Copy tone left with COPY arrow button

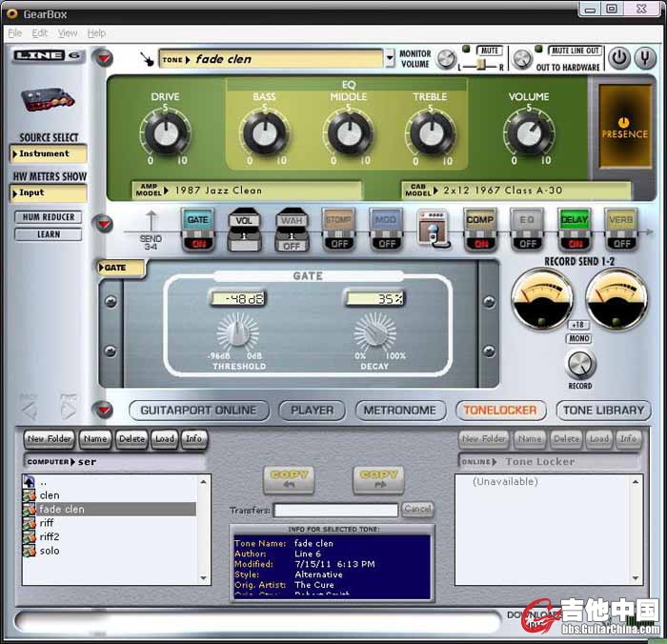click(x=289, y=479)
